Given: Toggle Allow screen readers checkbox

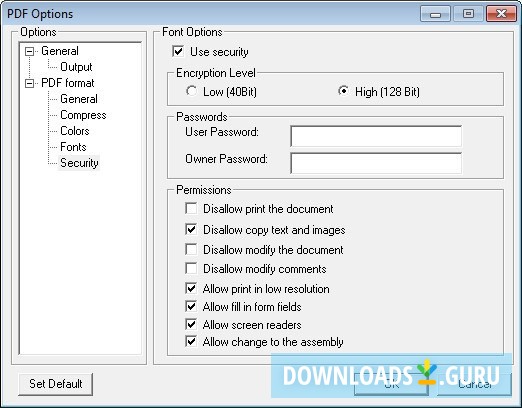Looking at the screenshot, I should pos(191,324).
